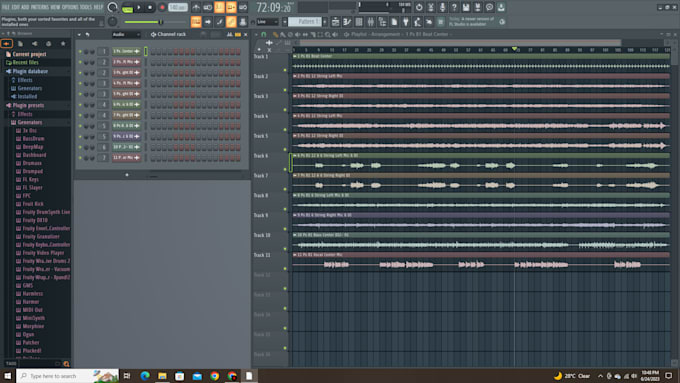Screen dimensions: 680x383
Task: Click the render export icon
Action: point(477,7)
